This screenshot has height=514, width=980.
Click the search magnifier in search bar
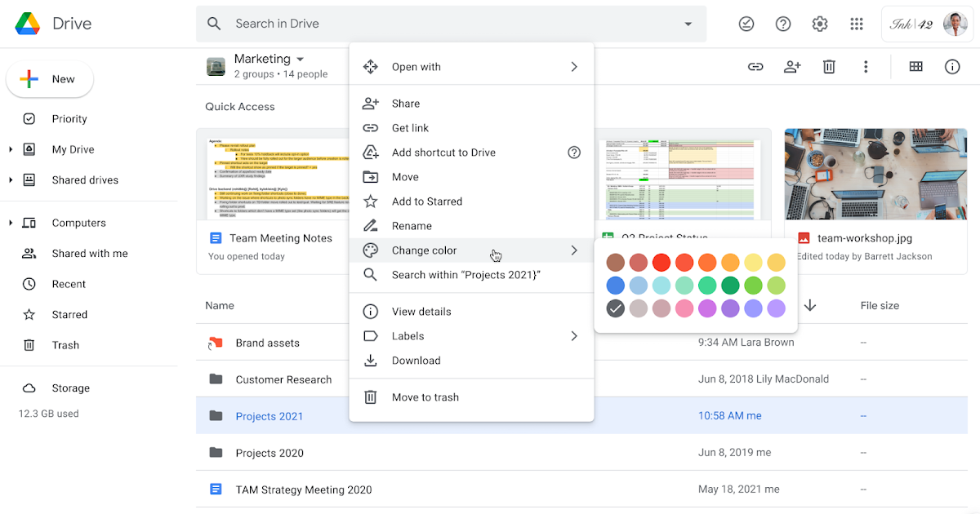[214, 24]
